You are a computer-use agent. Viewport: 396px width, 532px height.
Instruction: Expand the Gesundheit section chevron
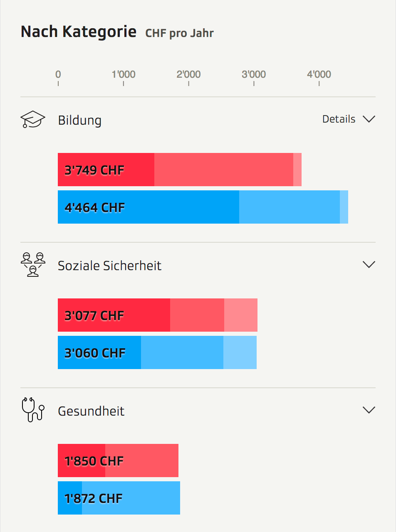click(x=369, y=410)
